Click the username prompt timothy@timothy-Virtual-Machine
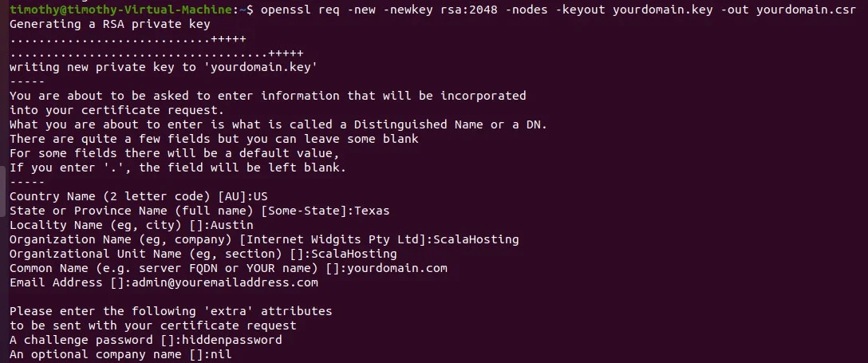The width and height of the screenshot is (868, 363). [119, 10]
